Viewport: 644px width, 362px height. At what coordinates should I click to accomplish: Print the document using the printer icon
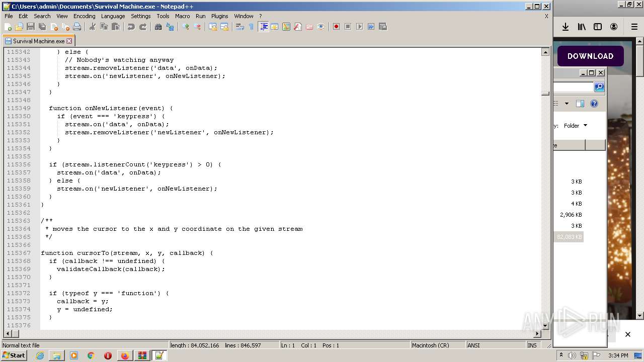coord(77,27)
